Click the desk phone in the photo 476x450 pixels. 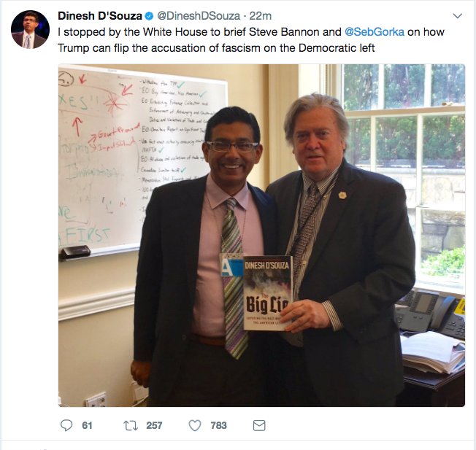coord(431,314)
